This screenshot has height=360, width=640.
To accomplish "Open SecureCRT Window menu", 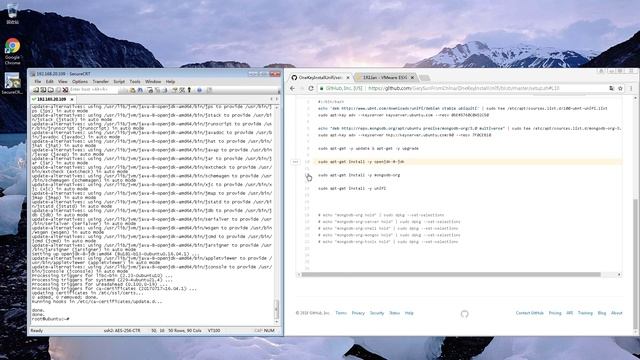I will coord(153,82).
